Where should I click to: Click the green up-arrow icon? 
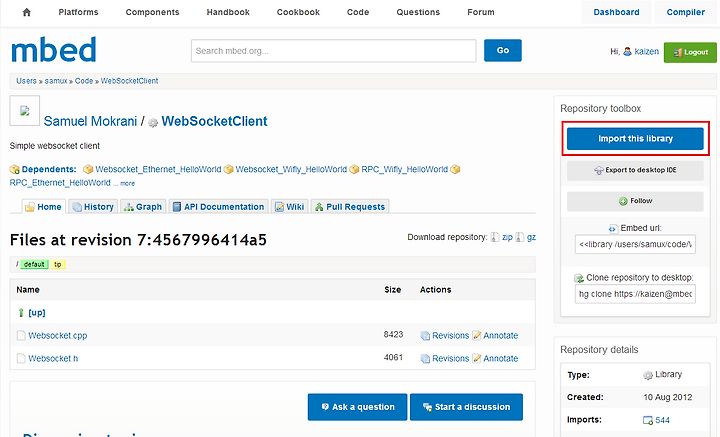[21, 313]
